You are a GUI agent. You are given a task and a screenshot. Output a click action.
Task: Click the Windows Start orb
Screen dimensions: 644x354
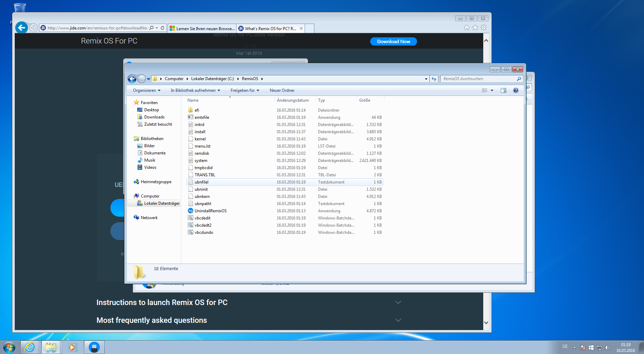pos(9,347)
